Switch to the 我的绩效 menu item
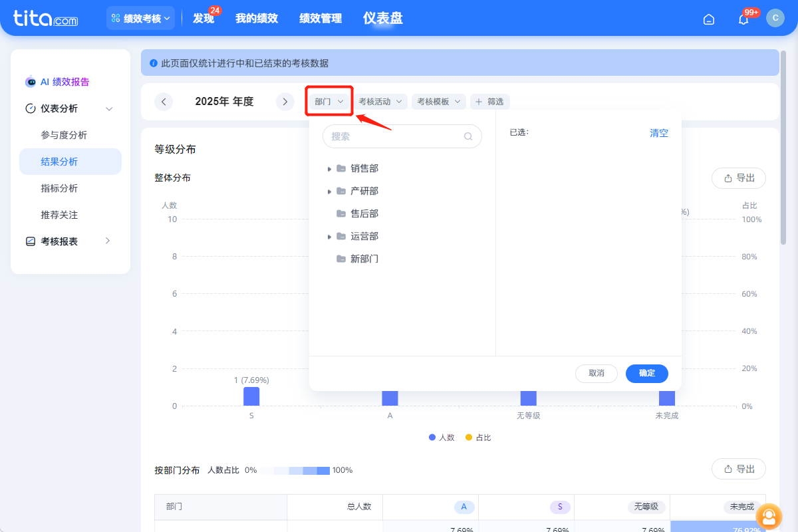 tap(257, 18)
